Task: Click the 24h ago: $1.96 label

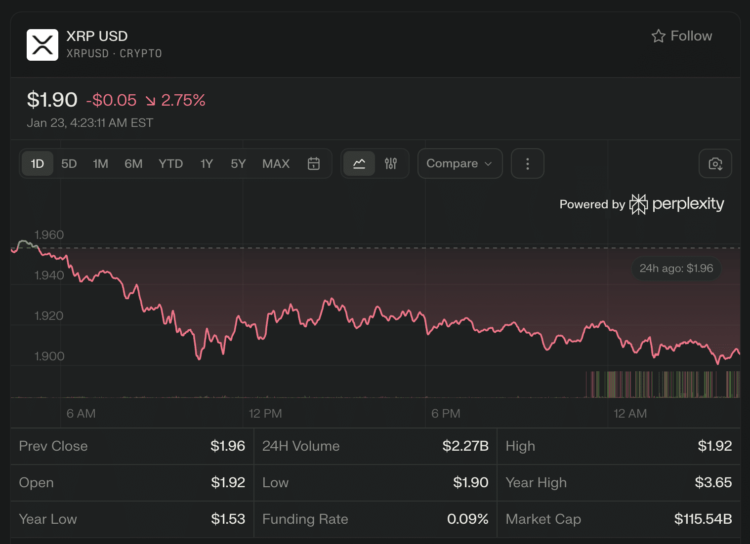Action: [676, 268]
